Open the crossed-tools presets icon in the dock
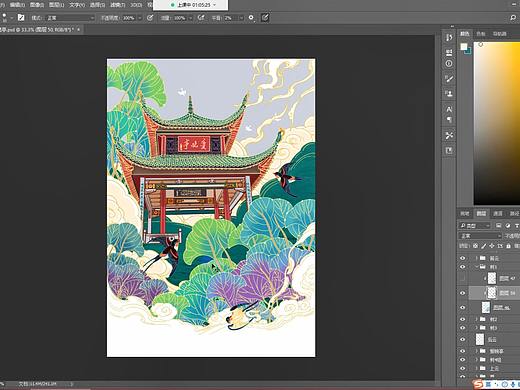 449,135
